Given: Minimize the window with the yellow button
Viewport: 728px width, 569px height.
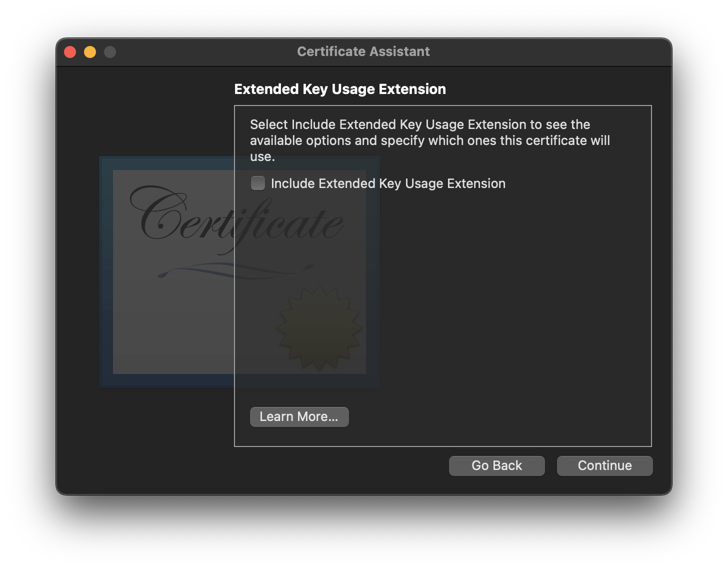Looking at the screenshot, I should coord(90,51).
